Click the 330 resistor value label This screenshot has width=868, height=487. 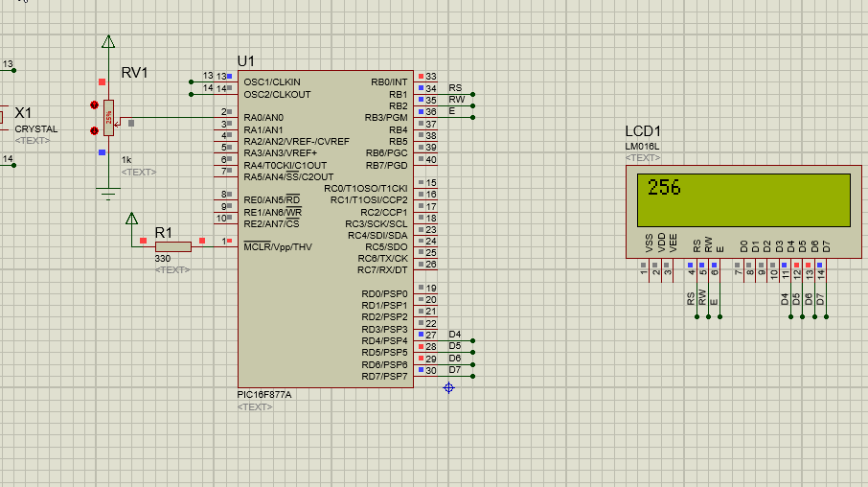pyautogui.click(x=163, y=258)
